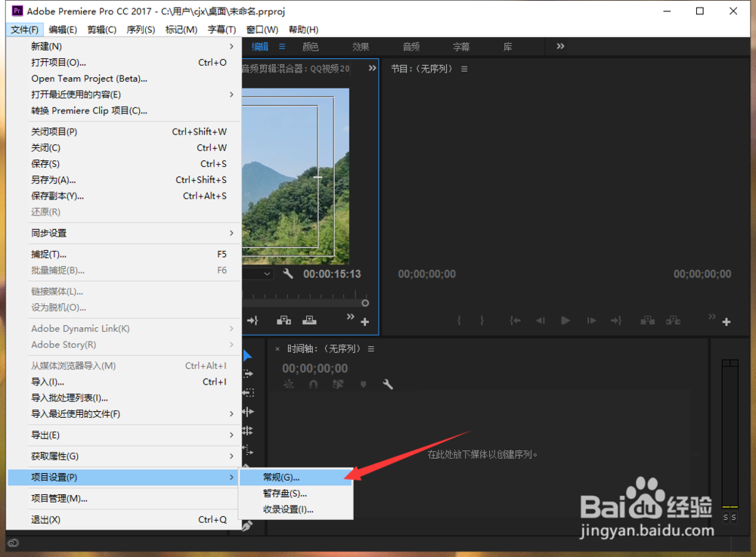Image resolution: width=756 pixels, height=557 pixels.
Task: Choose 保存副本(Y)... menu item
Action: (x=125, y=196)
